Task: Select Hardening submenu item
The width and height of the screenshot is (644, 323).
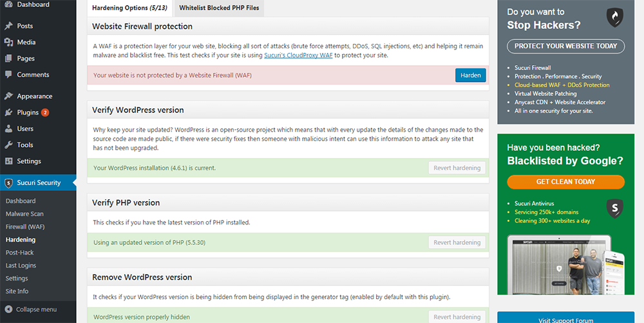Action: (21, 240)
